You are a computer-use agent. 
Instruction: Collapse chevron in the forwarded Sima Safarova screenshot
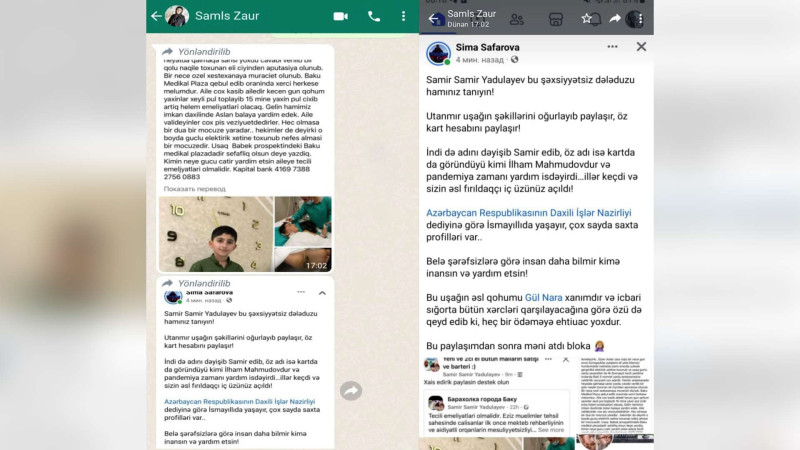point(322,293)
